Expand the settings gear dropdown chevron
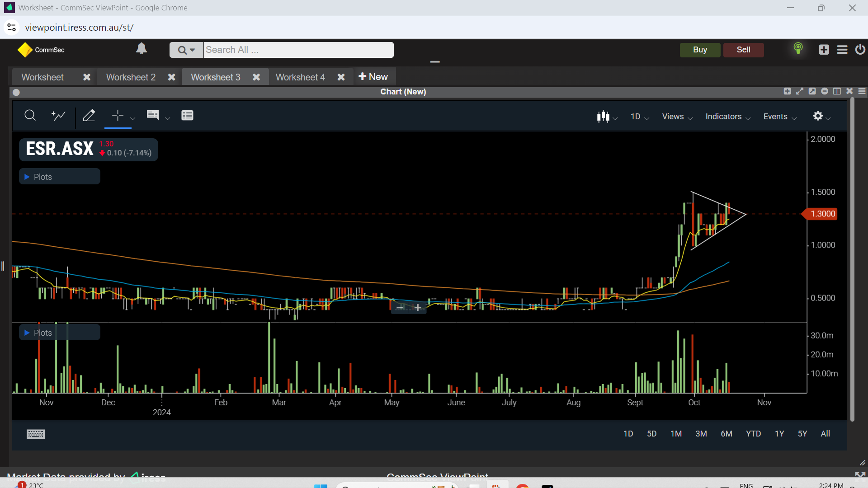This screenshot has height=488, width=868. click(x=828, y=119)
